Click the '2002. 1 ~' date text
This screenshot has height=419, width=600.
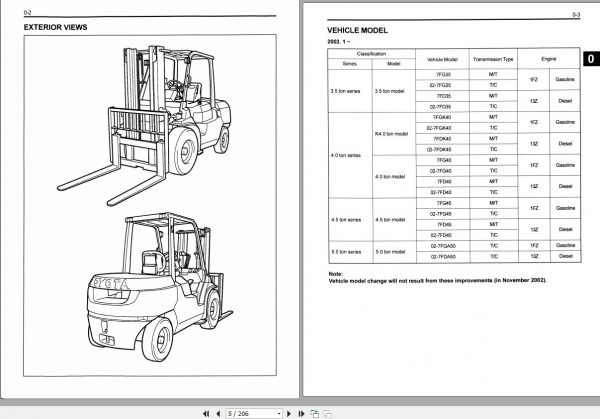point(339,41)
